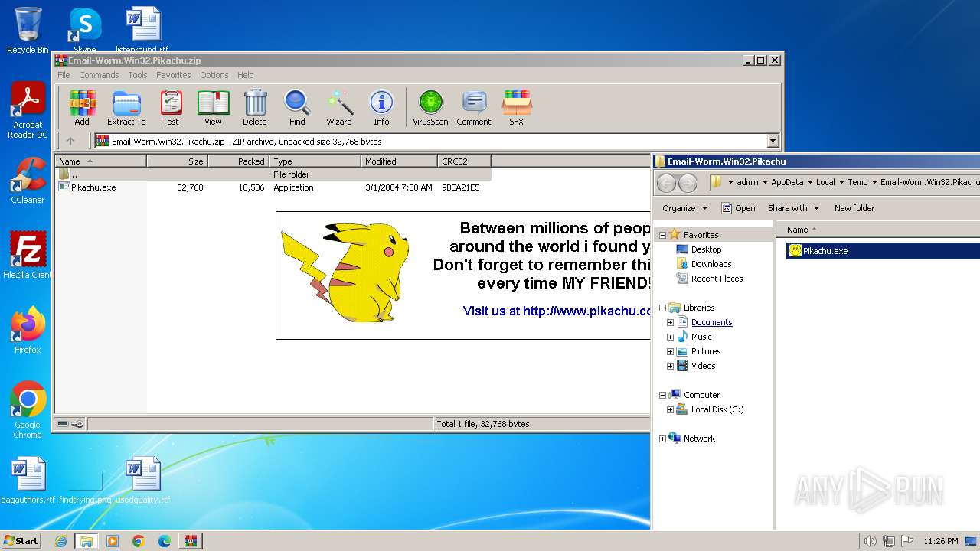Click the Extract To toolbar icon
Screen dimensions: 980x551
pos(126,107)
